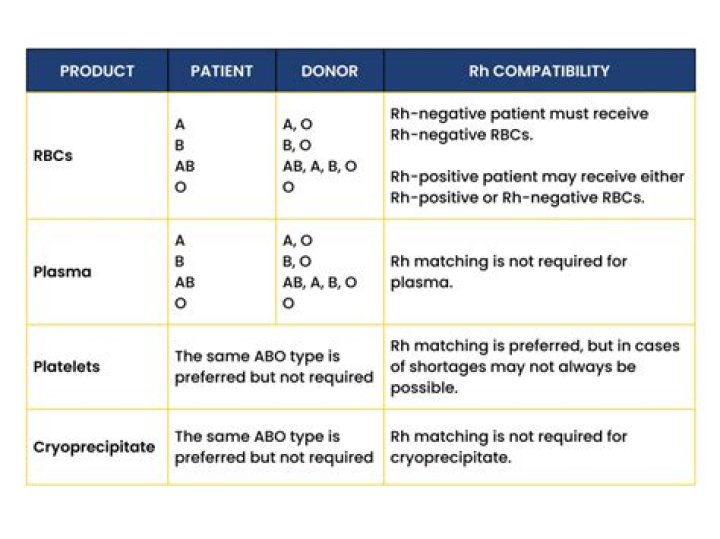Click the 'Rh-positive patient may receive either' text

point(537,177)
